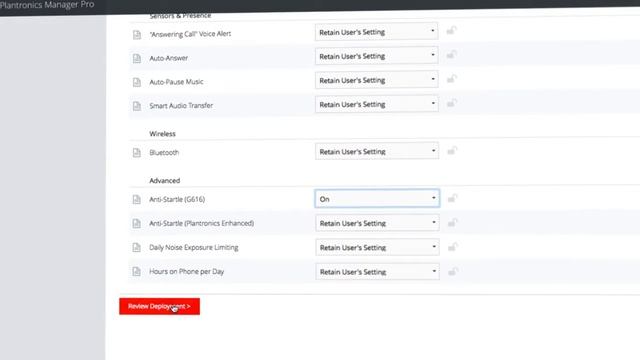The width and height of the screenshot is (640, 360).
Task: Toggle the lock for Anti-Startle (G616)
Action: pyautogui.click(x=452, y=198)
